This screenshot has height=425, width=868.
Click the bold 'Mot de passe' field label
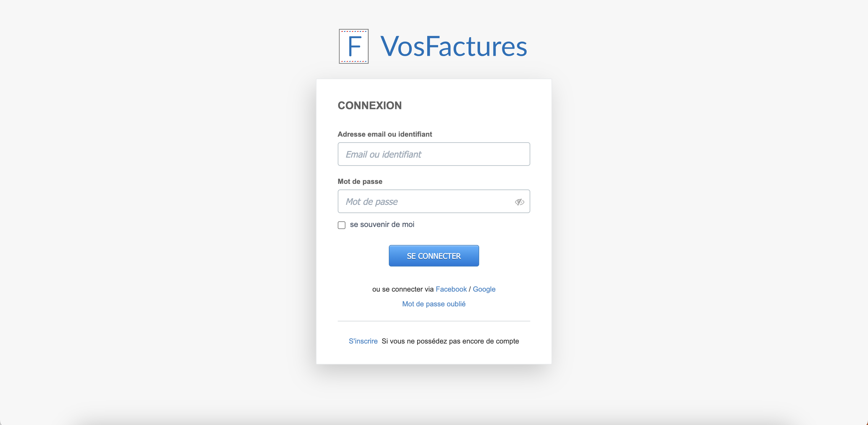(x=360, y=181)
